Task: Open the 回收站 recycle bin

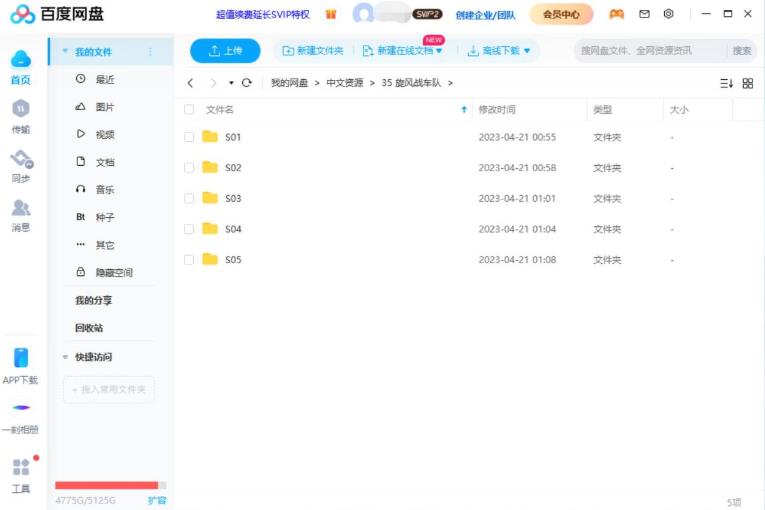Action: point(89,328)
